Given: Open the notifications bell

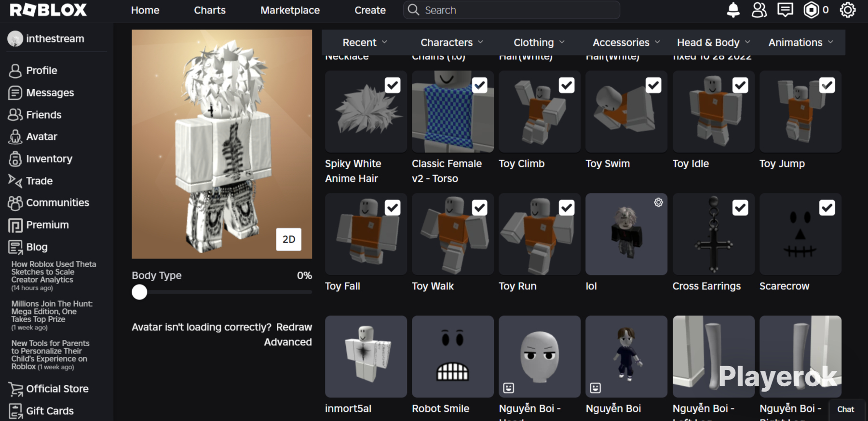Looking at the screenshot, I should coord(733,10).
